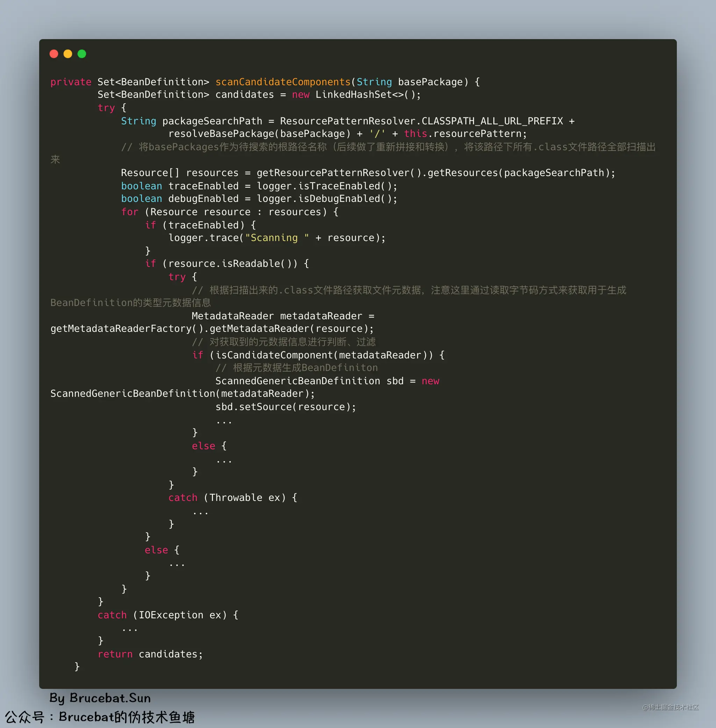The image size is (716, 728).
Task: Click the By Brucebat.Sun signature text
Action: [x=100, y=698]
